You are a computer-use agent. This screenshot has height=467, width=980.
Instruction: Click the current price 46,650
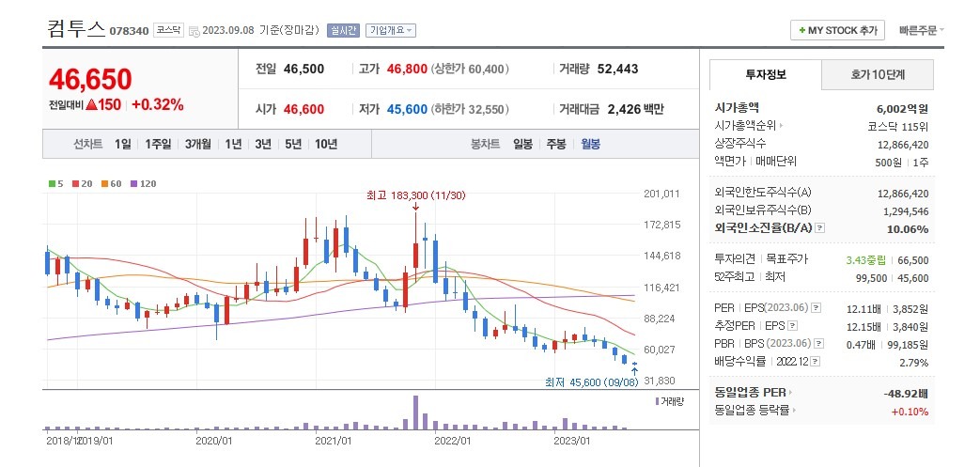90,79
